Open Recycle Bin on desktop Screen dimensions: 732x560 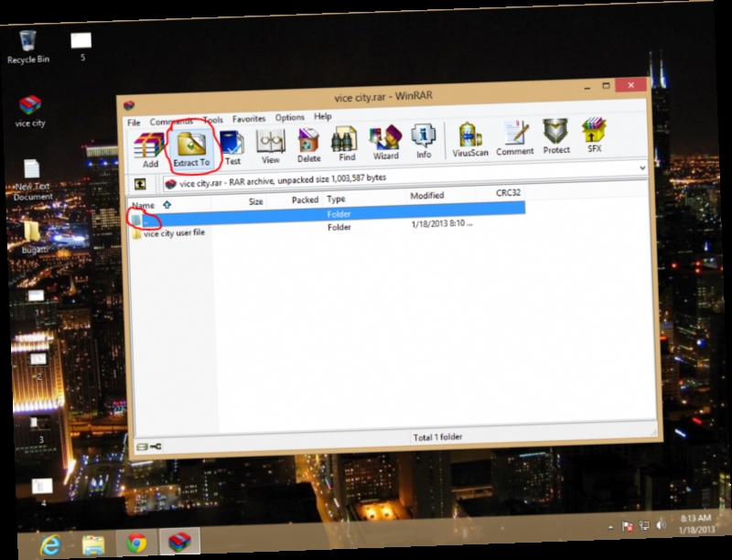(x=28, y=47)
